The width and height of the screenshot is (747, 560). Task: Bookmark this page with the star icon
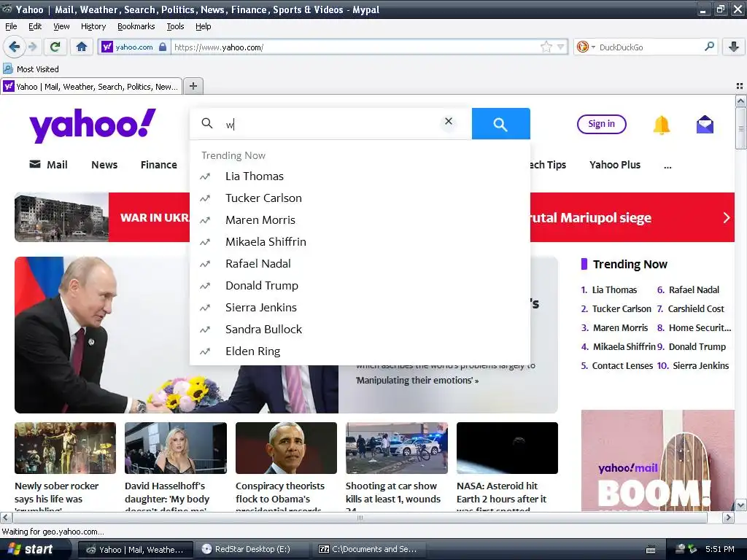(x=546, y=47)
